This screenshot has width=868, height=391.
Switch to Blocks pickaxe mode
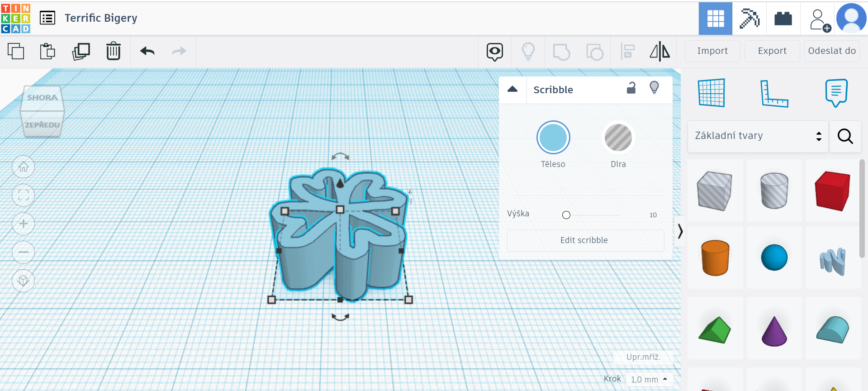(749, 19)
